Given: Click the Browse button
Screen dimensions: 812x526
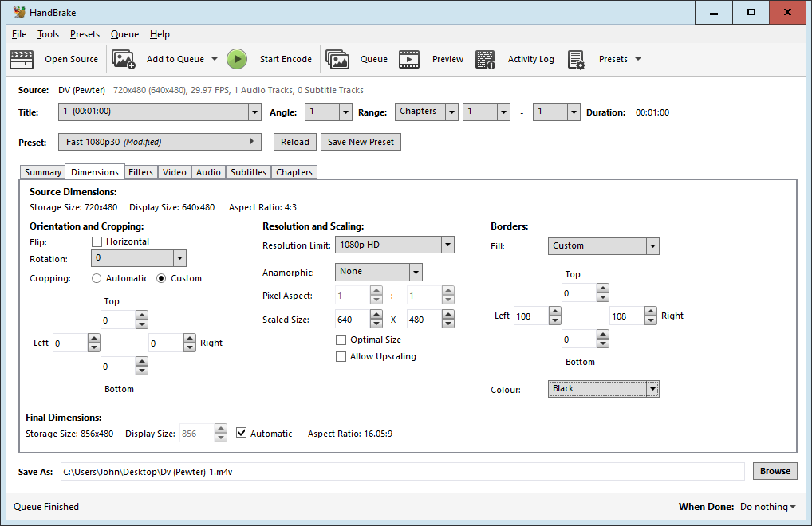Looking at the screenshot, I should click(775, 471).
